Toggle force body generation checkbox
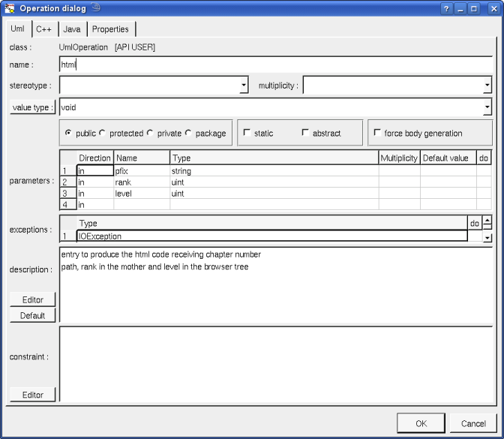This screenshot has height=439, width=504. pos(377,133)
